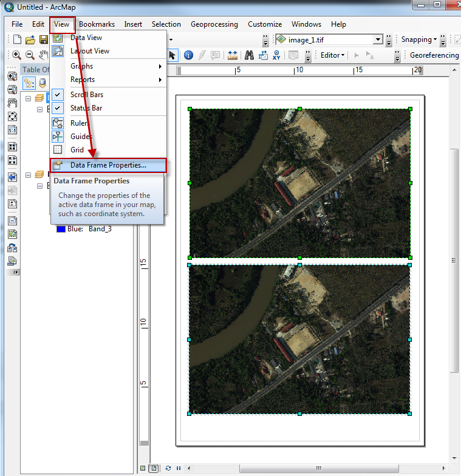Viewport: 461px width, 476px height.
Task: Select the layout Pan hand tool
Action: coord(12,103)
